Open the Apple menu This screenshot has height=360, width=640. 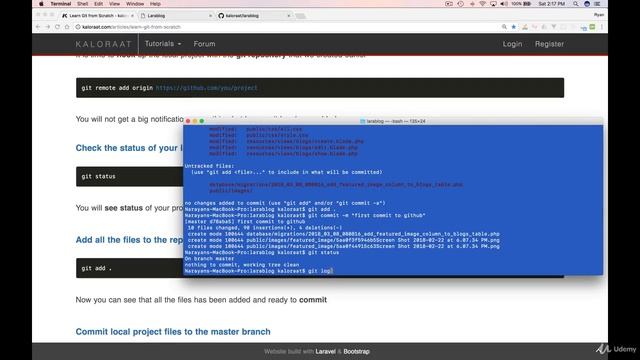[41, 4]
